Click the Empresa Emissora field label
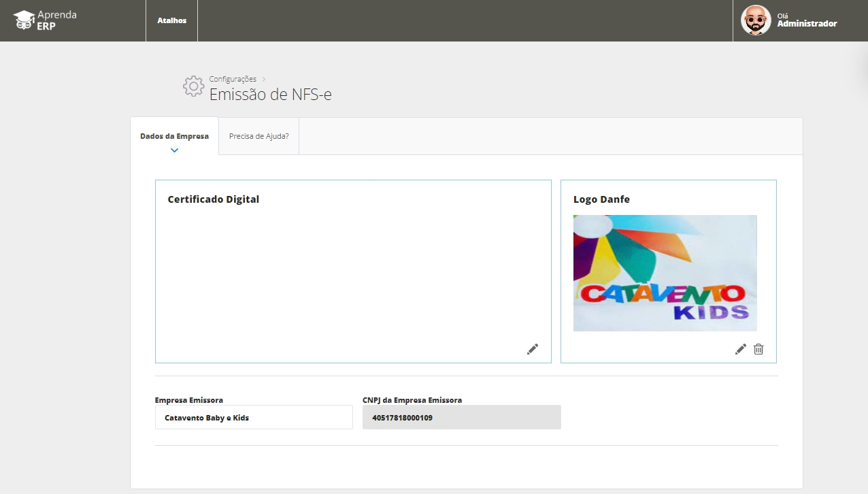This screenshot has width=868, height=494. (x=188, y=400)
